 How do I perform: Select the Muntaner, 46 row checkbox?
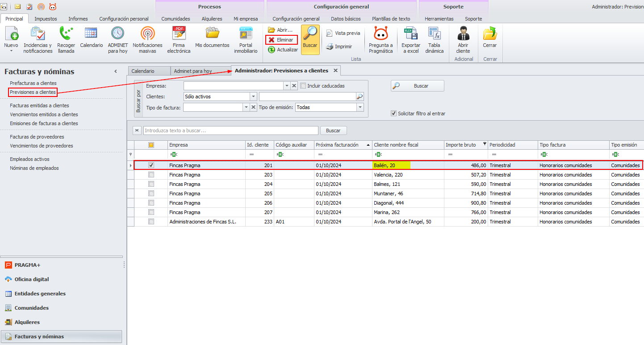click(151, 194)
